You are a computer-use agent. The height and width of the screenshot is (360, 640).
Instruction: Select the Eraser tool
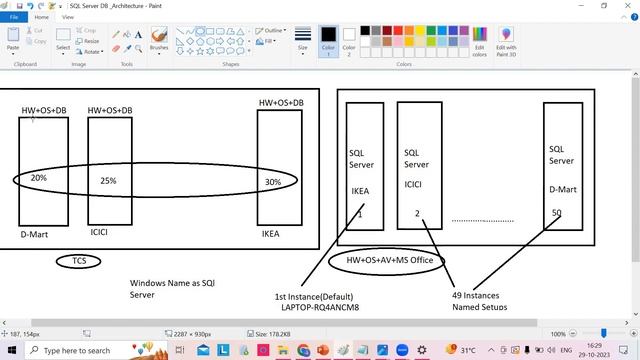click(116, 49)
